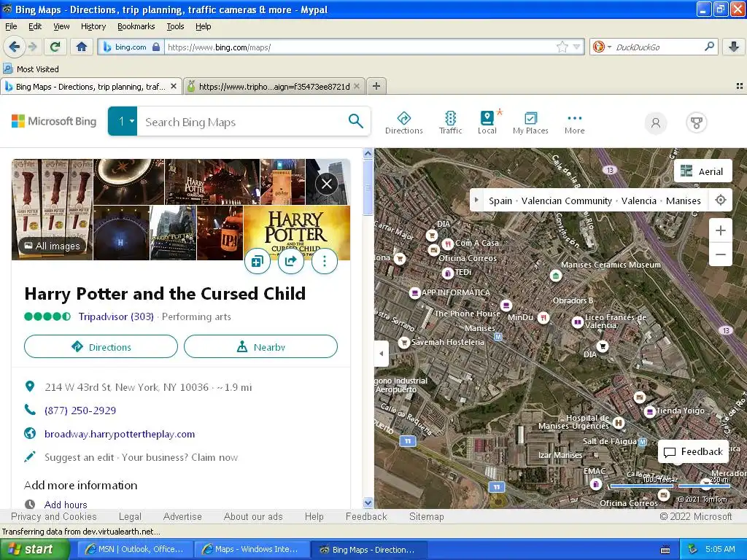Open broadway.harrypottertheplay.com link
Screen dimensions: 747x560
pos(120,434)
